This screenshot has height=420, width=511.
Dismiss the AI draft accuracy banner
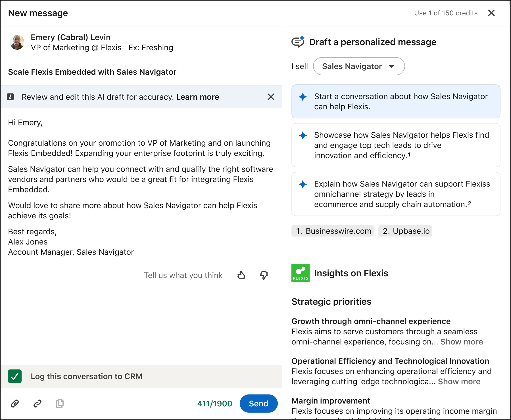(x=271, y=97)
